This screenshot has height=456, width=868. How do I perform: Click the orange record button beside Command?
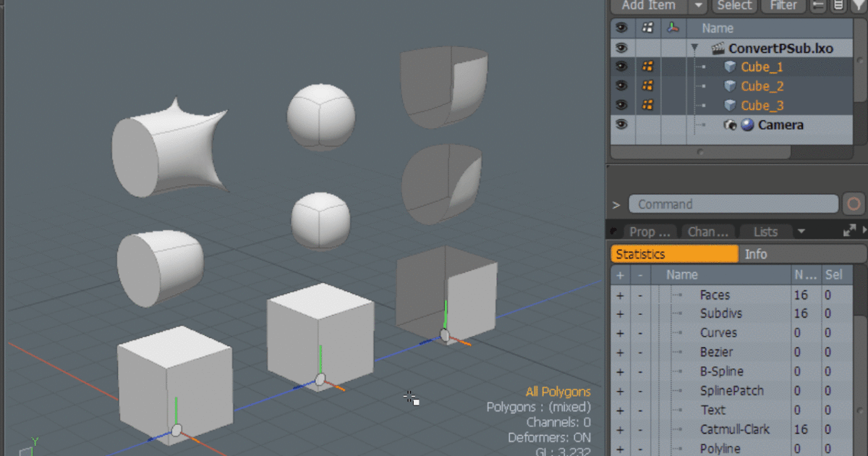pos(854,204)
